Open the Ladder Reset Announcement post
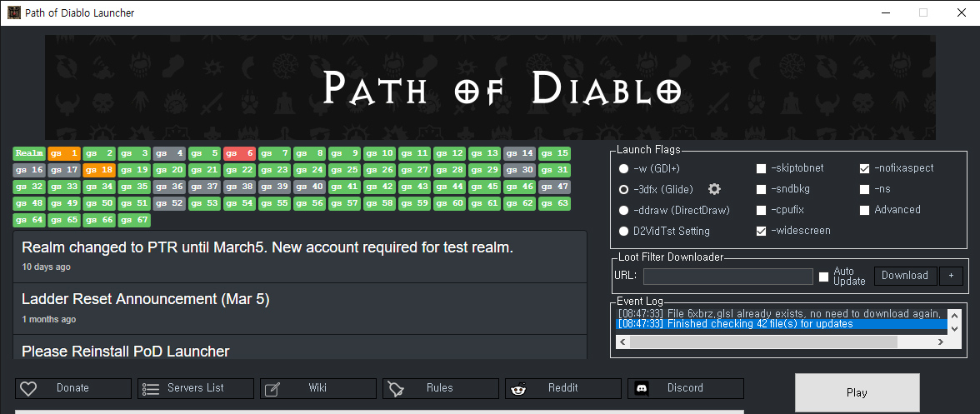The width and height of the screenshot is (980, 414). (300, 308)
